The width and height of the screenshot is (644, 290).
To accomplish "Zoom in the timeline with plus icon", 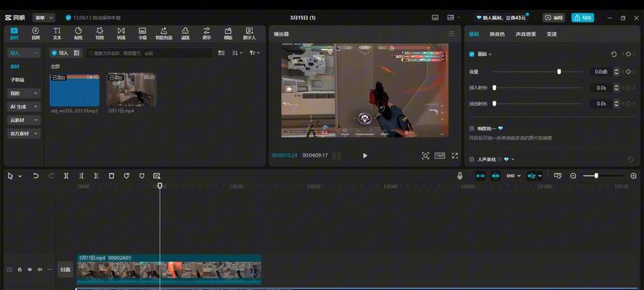I will coord(634,175).
